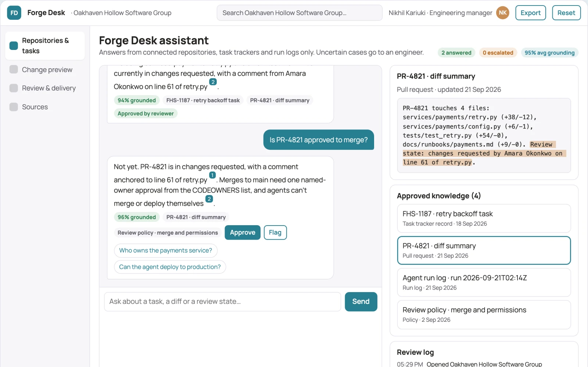This screenshot has height=367, width=588.
Task: Click the Export button
Action: tap(531, 13)
